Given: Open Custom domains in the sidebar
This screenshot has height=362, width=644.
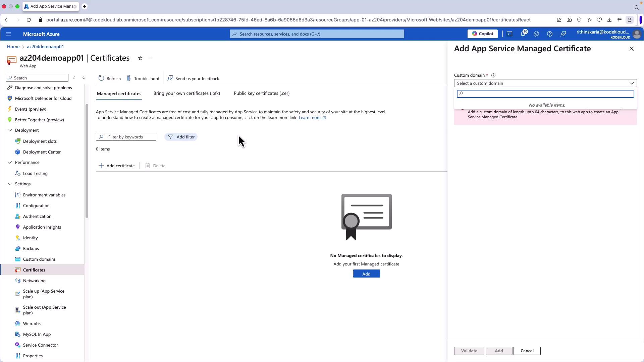Looking at the screenshot, I should [39, 259].
